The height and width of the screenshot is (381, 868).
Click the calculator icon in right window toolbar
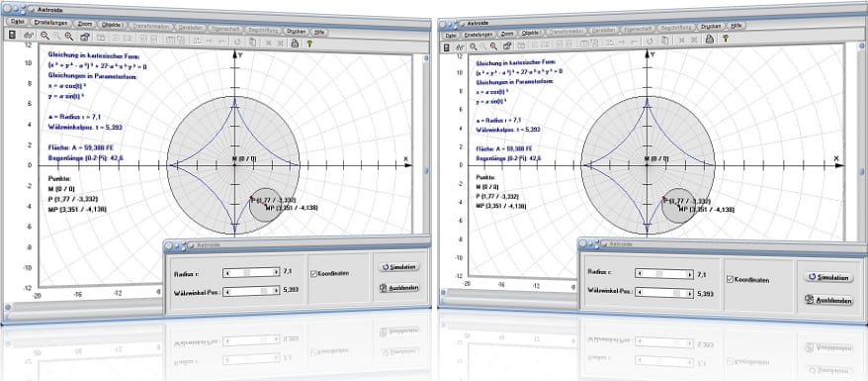(x=446, y=48)
